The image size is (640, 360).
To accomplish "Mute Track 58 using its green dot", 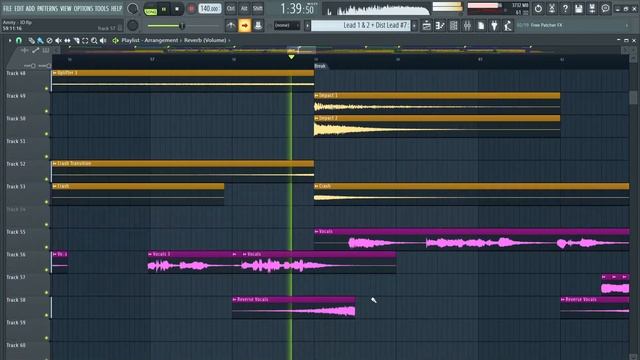I will (47, 315).
